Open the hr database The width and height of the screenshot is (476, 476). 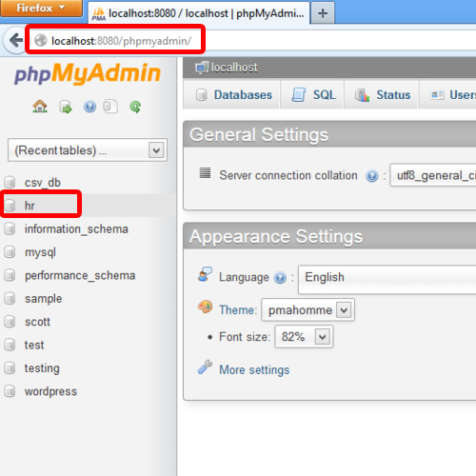pos(30,206)
